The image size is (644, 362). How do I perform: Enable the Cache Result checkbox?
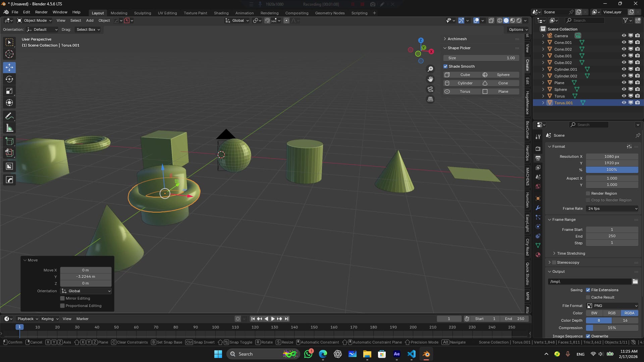point(588,297)
